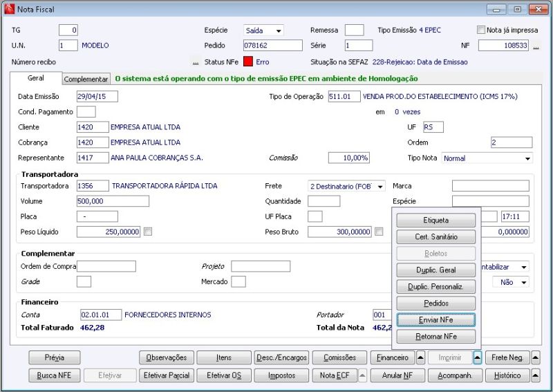The height and width of the screenshot is (392, 553).
Task: Click the Acompanh. button
Action: (x=455, y=375)
